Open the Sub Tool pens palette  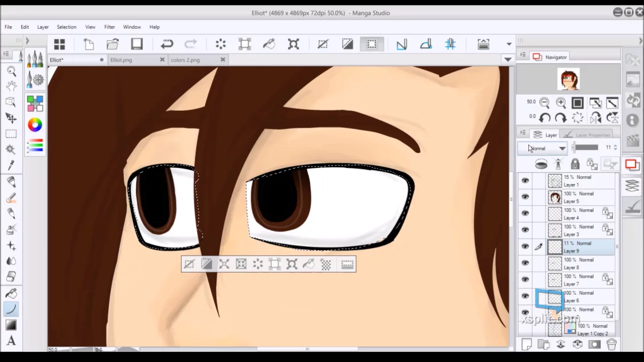coord(35,59)
